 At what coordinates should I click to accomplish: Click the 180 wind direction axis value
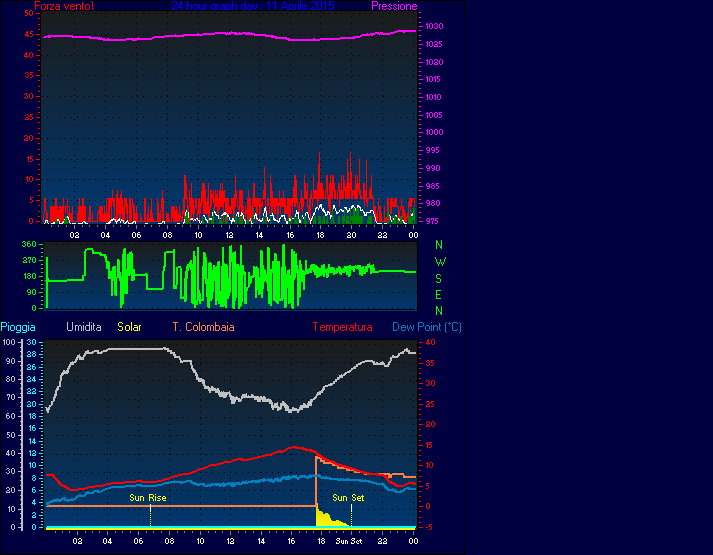point(29,276)
